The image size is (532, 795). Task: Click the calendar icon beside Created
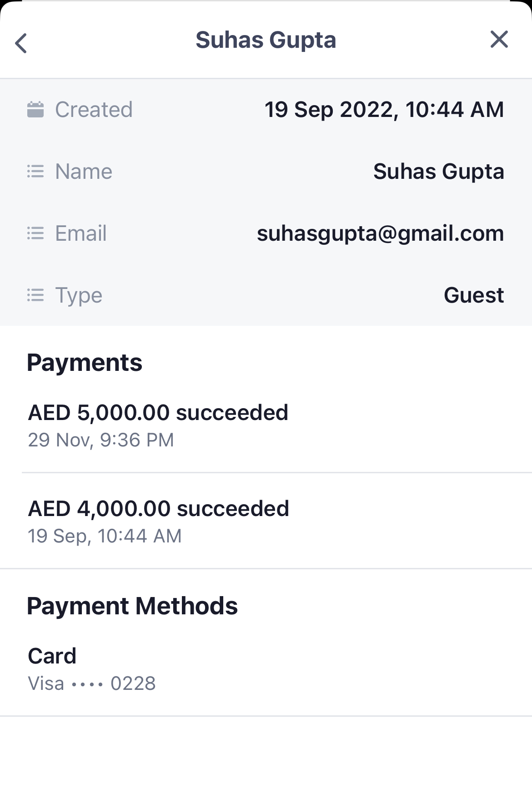pos(35,110)
